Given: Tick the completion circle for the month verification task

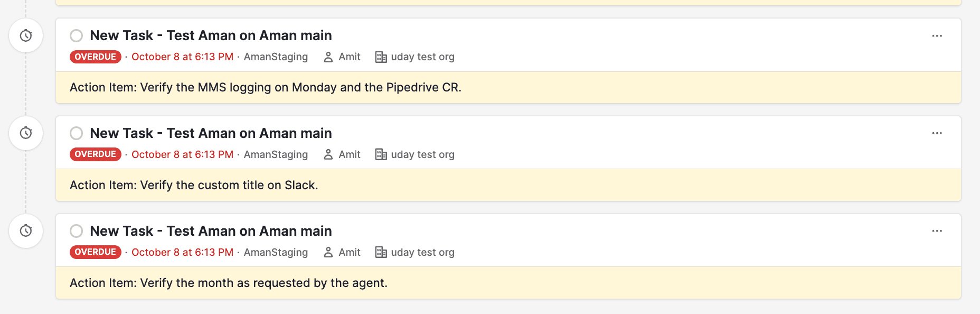Looking at the screenshot, I should (x=77, y=231).
